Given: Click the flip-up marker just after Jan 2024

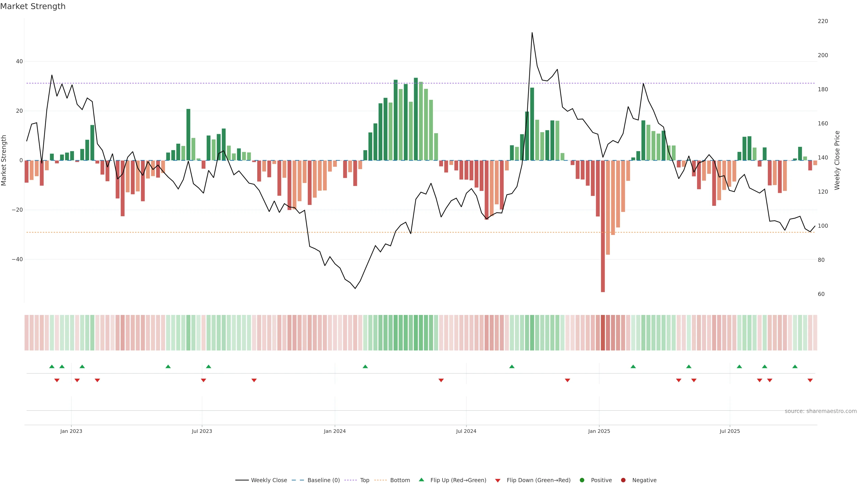Looking at the screenshot, I should (365, 366).
